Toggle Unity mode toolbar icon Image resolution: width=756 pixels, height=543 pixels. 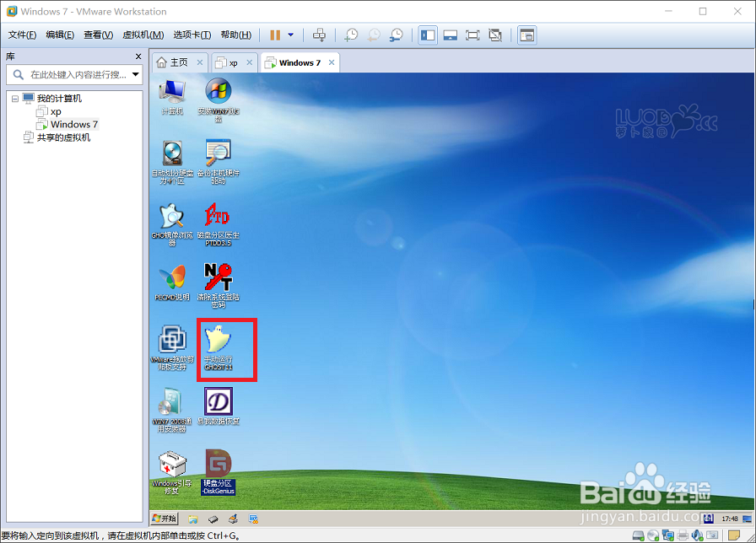(x=495, y=35)
